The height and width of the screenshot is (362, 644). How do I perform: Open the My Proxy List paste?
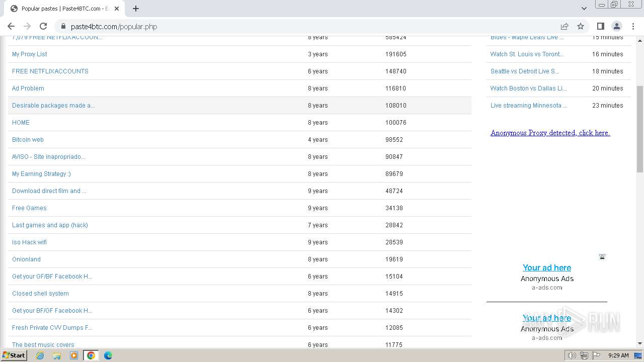point(30,54)
